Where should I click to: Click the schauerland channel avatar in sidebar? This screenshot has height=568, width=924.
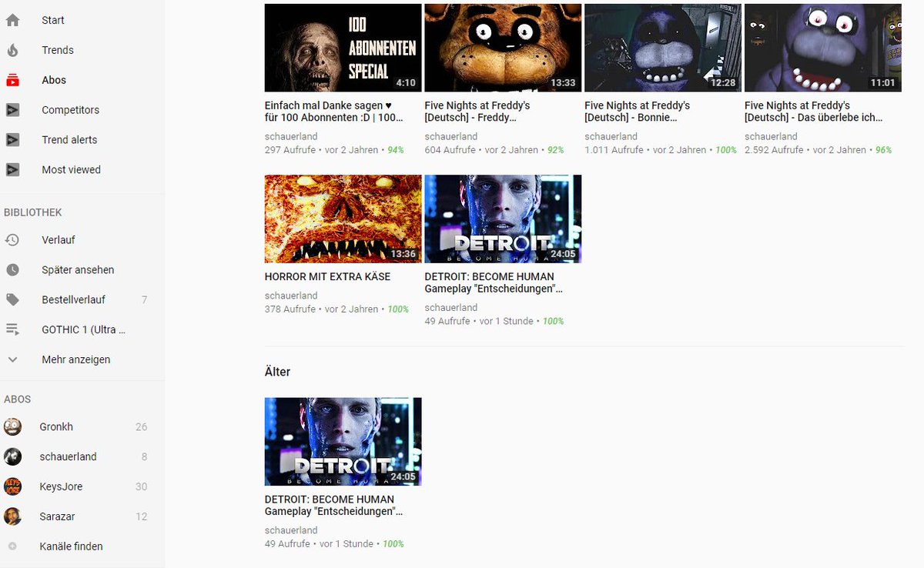pos(12,457)
